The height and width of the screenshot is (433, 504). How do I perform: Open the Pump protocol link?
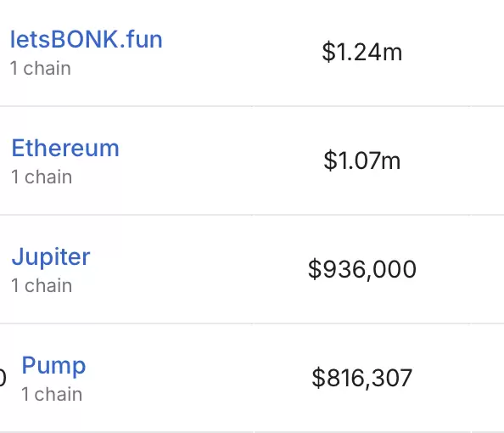(x=53, y=366)
